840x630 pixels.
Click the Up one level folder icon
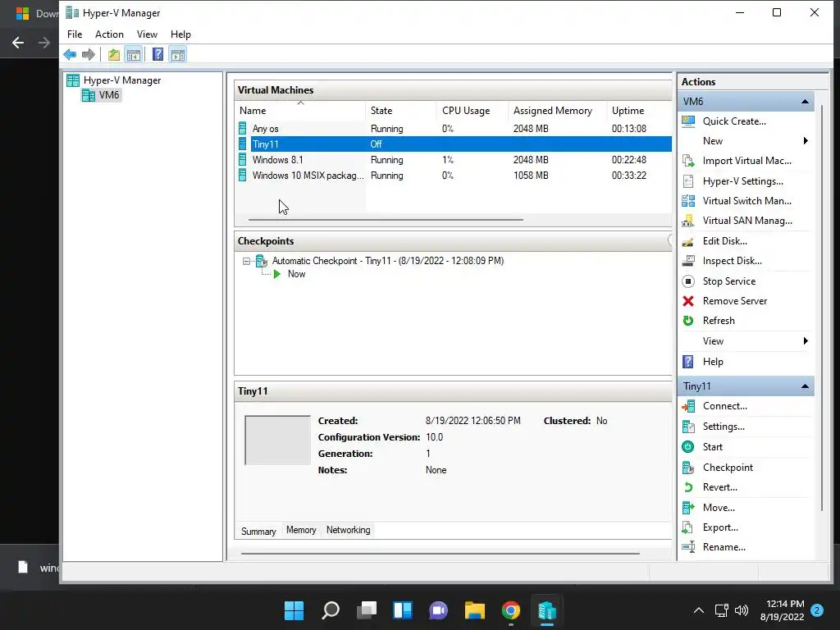click(x=113, y=55)
